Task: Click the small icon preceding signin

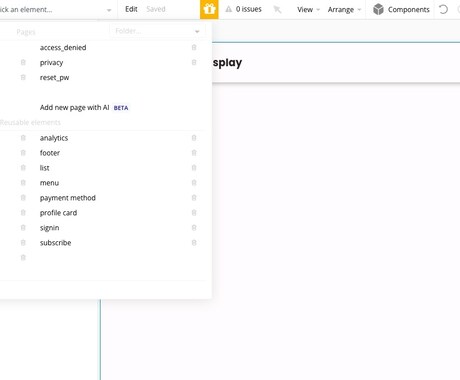Action: 23,228
